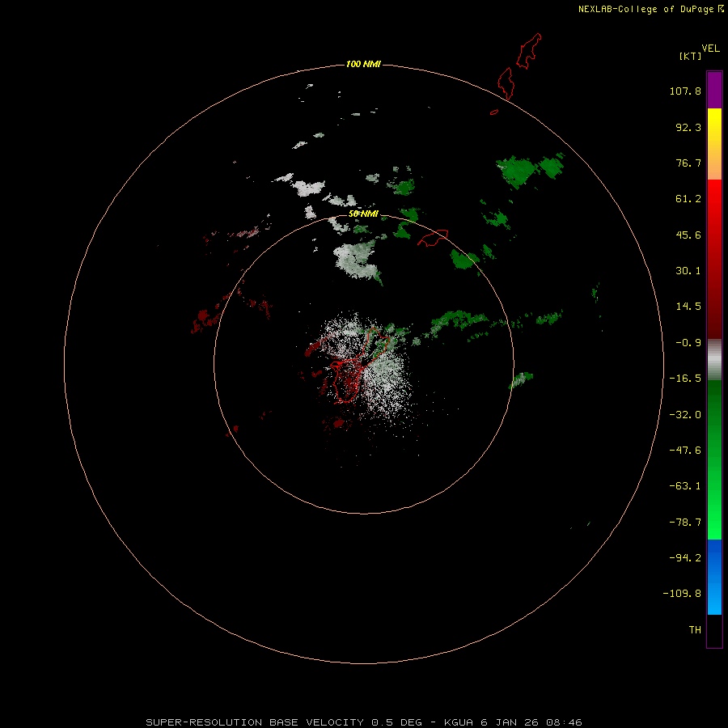Click the 30.1 velocity scale value
This screenshot has width=728, height=728.
(688, 271)
